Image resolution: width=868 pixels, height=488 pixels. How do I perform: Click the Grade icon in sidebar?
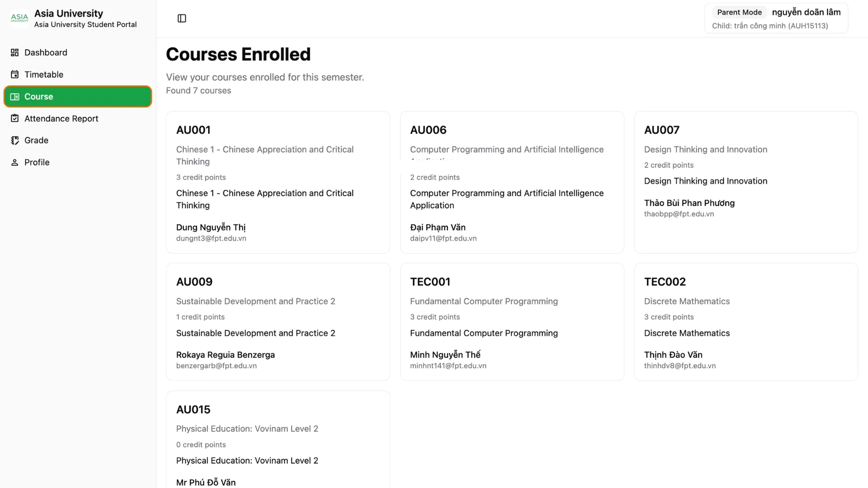(x=14, y=140)
